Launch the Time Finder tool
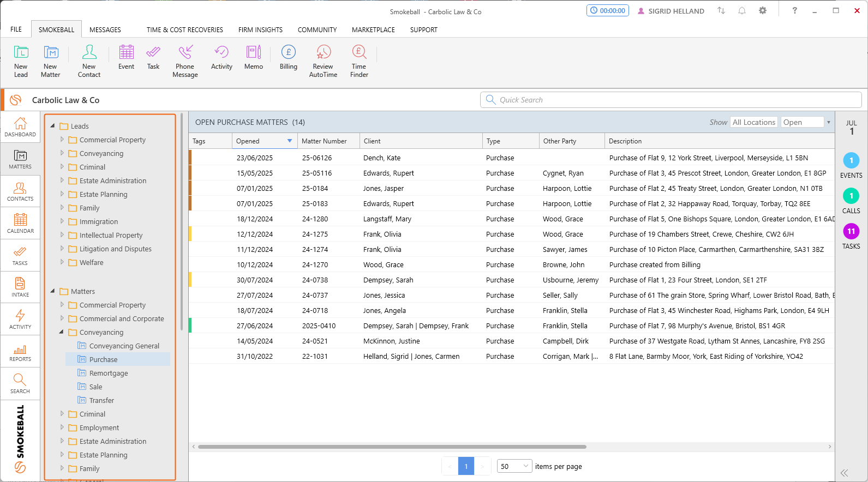Screen dimensions: 868x482 click(x=359, y=61)
